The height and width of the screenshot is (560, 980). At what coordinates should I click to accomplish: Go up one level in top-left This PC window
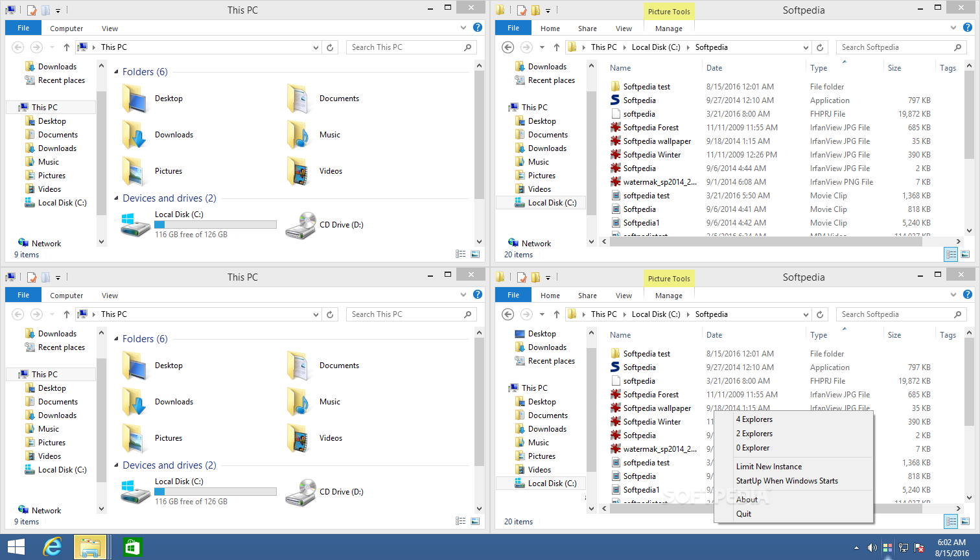pos(67,47)
